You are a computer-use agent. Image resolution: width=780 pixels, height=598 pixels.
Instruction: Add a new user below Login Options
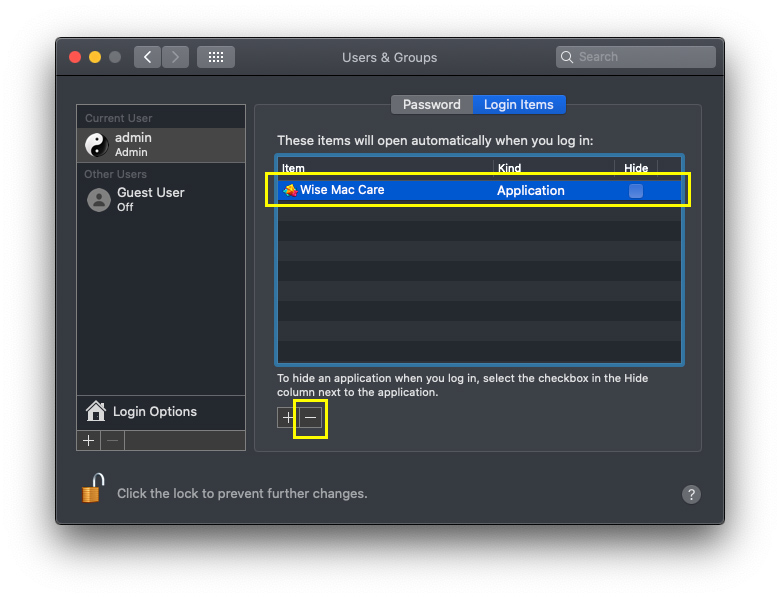(x=89, y=440)
